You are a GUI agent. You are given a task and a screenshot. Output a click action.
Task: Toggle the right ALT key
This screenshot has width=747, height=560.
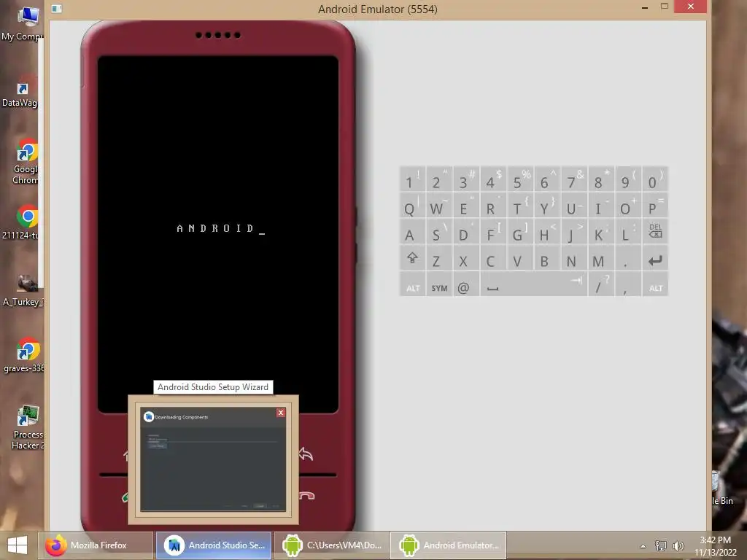point(655,284)
